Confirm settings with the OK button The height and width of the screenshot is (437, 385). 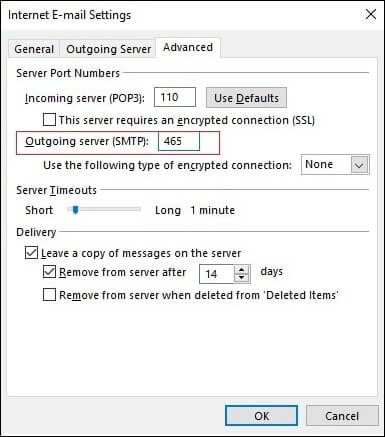pyautogui.click(x=261, y=416)
